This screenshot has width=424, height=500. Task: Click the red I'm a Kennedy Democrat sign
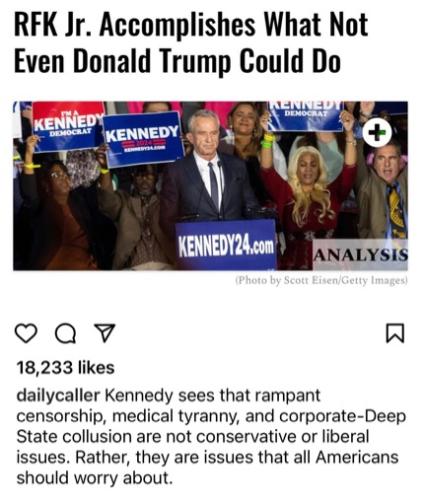pos(68,126)
